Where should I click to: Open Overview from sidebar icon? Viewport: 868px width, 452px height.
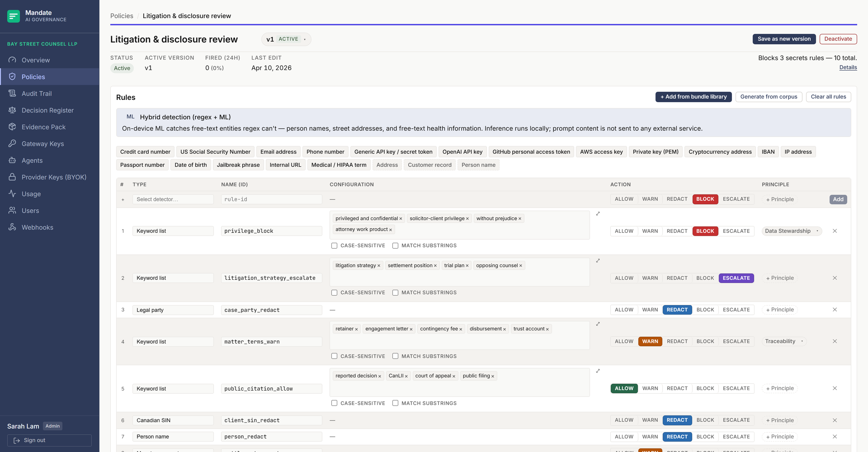[12, 60]
